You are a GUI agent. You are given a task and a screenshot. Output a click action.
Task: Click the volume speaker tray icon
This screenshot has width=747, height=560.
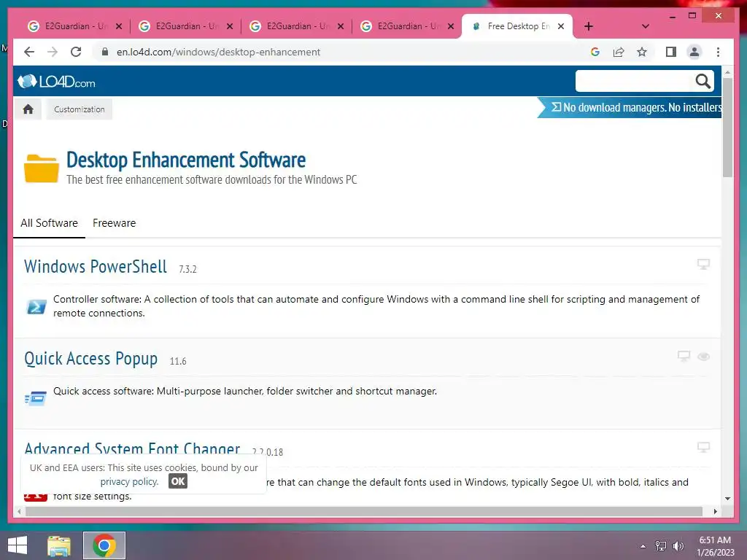pos(678,546)
